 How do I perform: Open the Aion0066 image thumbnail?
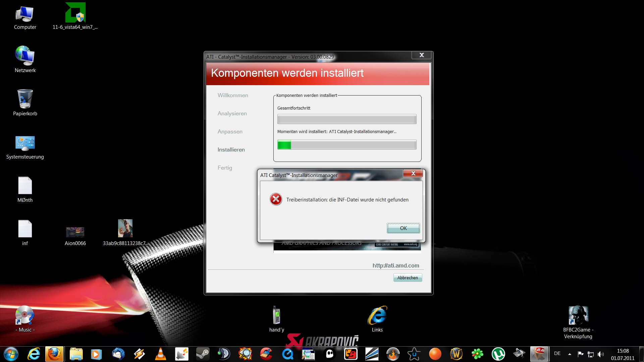(75, 232)
